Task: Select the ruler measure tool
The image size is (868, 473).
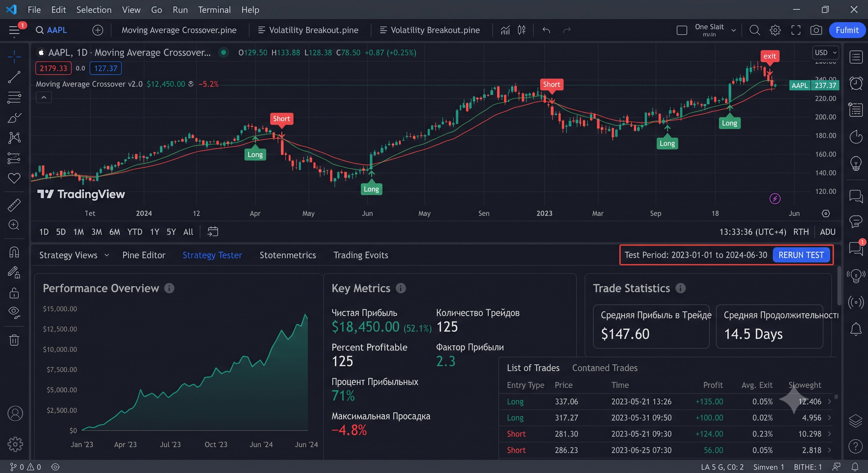Action: pos(14,205)
